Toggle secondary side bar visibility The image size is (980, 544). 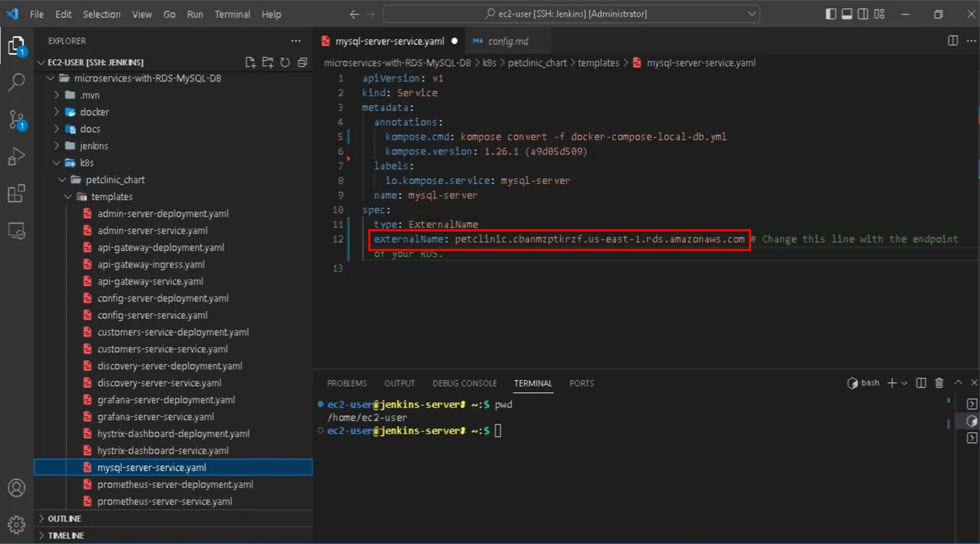pyautogui.click(x=863, y=14)
